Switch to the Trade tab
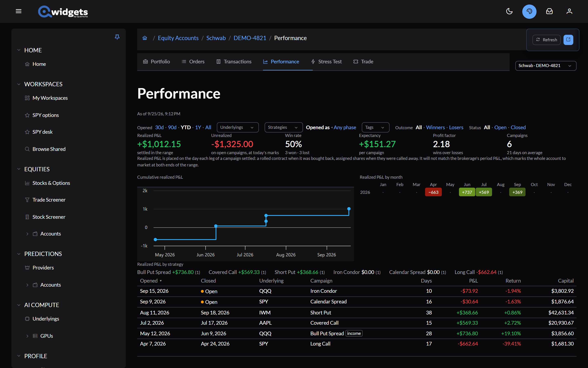Viewport: 588px width, 368px height. pyautogui.click(x=363, y=62)
